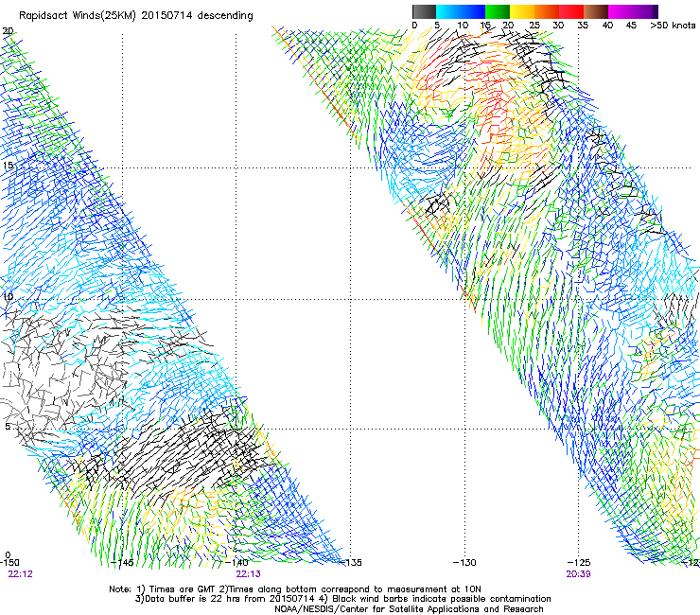This screenshot has width=700, height=615.
Task: Click the 'Note: 1) Times are GMT' footnote line
Action: (x=295, y=589)
